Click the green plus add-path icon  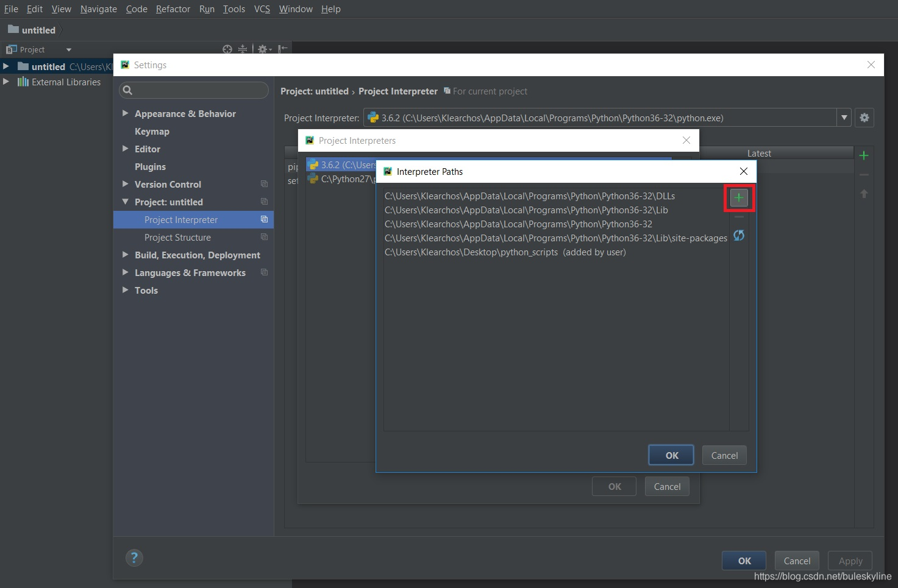[x=739, y=197]
